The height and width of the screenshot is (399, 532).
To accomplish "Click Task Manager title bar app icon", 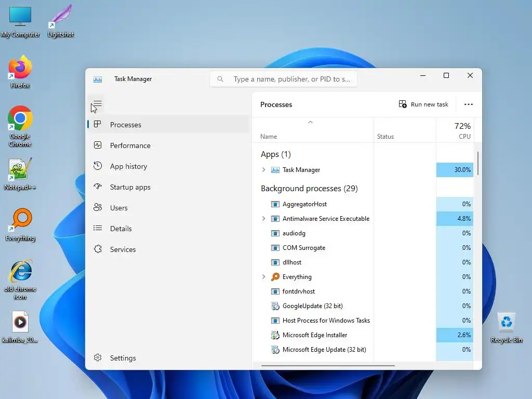I will coord(98,79).
